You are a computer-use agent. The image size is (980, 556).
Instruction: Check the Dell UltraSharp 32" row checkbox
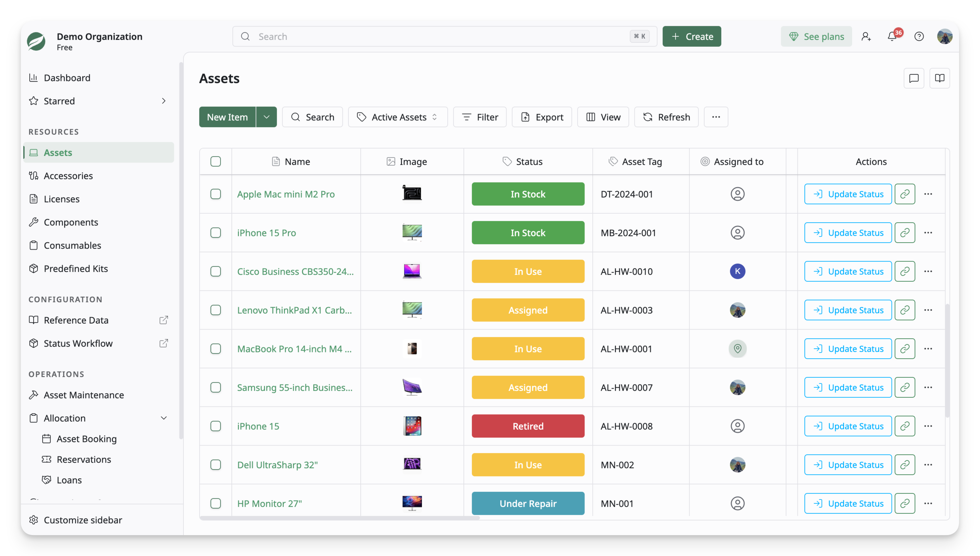click(x=216, y=465)
